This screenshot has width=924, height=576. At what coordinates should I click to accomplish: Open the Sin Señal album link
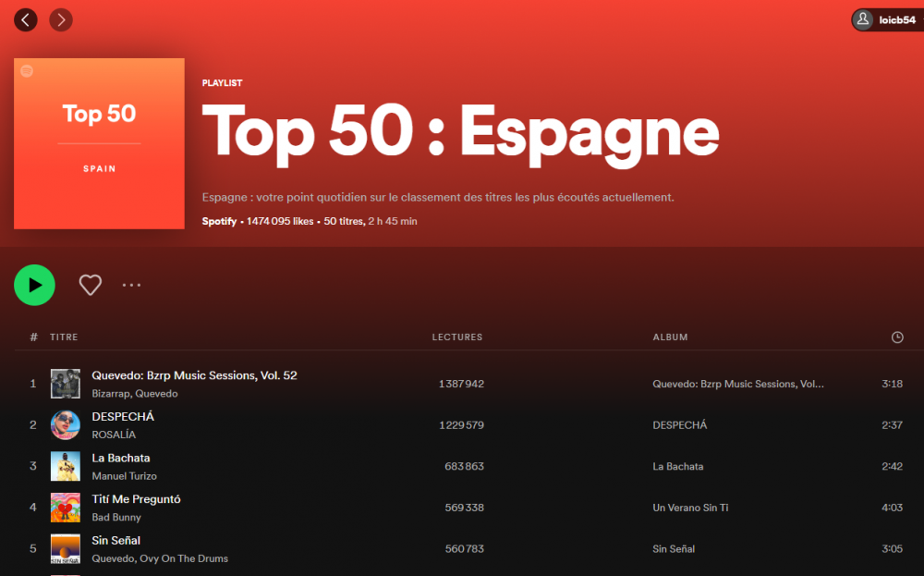pos(674,549)
